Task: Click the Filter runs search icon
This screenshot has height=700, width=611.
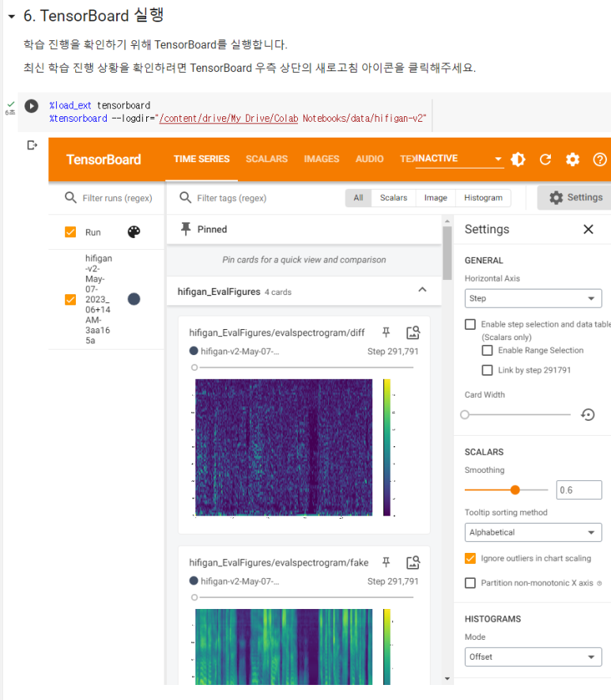Action: (x=70, y=197)
